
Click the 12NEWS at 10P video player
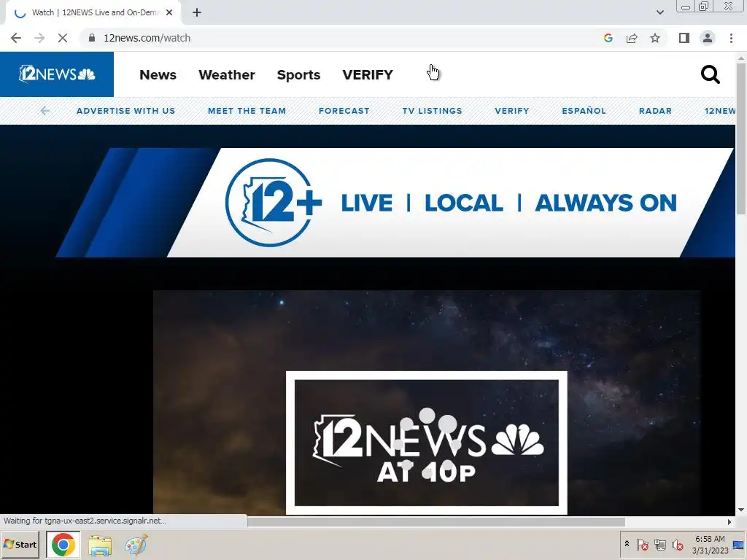pyautogui.click(x=426, y=402)
